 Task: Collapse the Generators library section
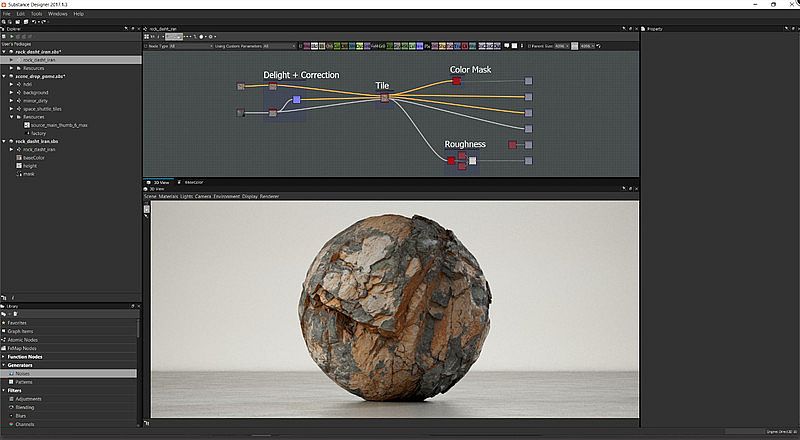(x=3, y=365)
